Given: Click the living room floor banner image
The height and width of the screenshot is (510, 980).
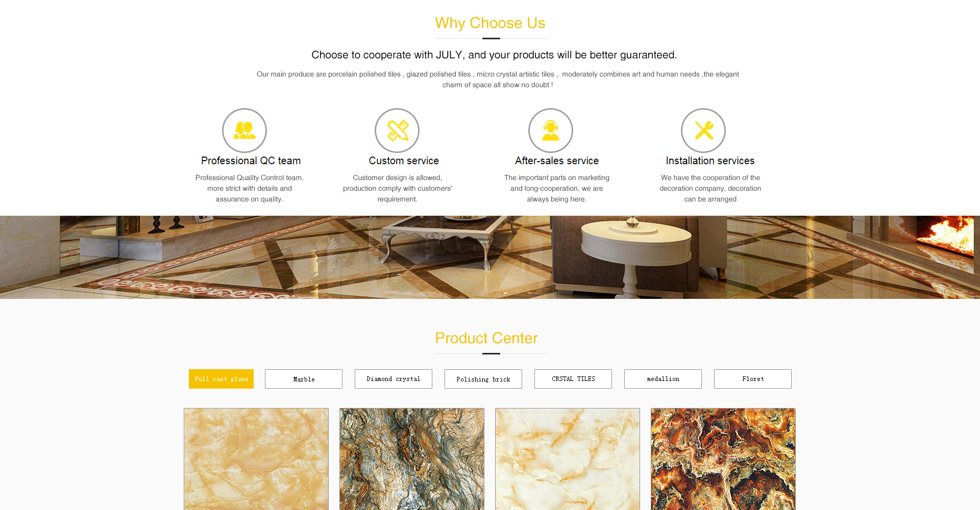Looking at the screenshot, I should point(490,257).
